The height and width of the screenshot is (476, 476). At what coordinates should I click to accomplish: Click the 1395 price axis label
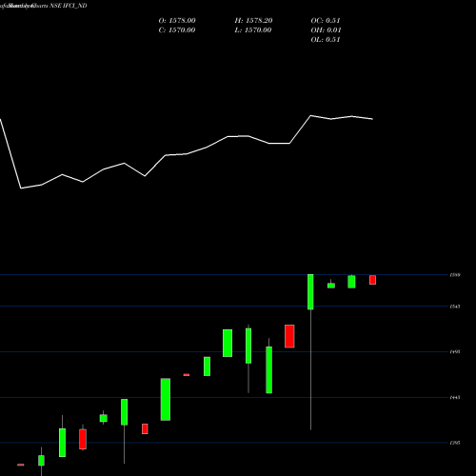tap(455, 443)
